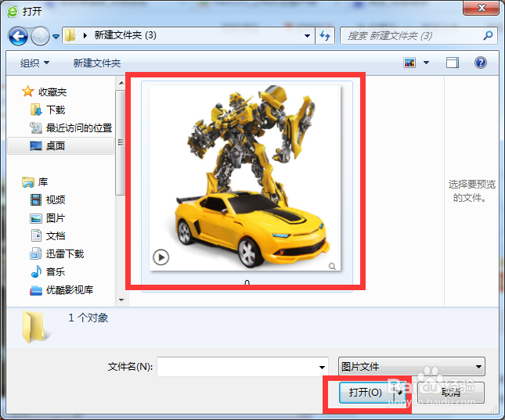Click the magnifier icon on thumbnail
This screenshot has width=505, height=420.
(x=332, y=266)
